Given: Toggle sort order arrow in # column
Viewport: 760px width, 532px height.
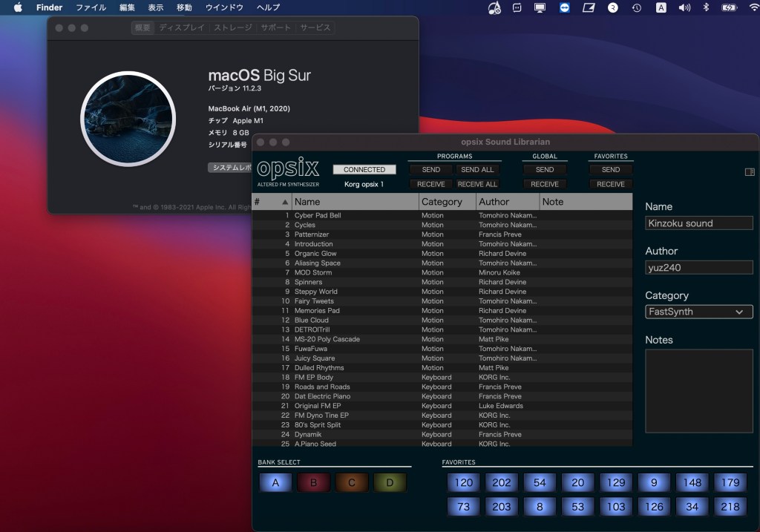Looking at the screenshot, I should pyautogui.click(x=285, y=202).
